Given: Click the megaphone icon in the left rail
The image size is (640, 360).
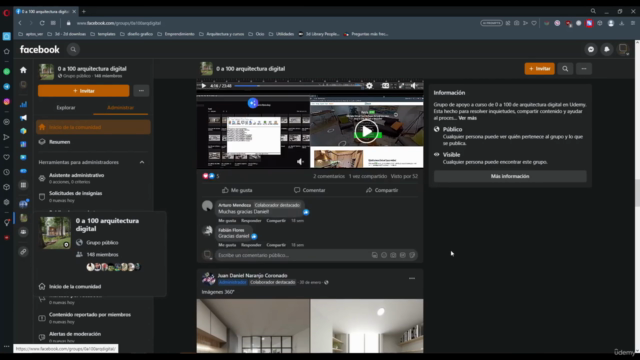Looking at the screenshot, I should pos(23,118).
